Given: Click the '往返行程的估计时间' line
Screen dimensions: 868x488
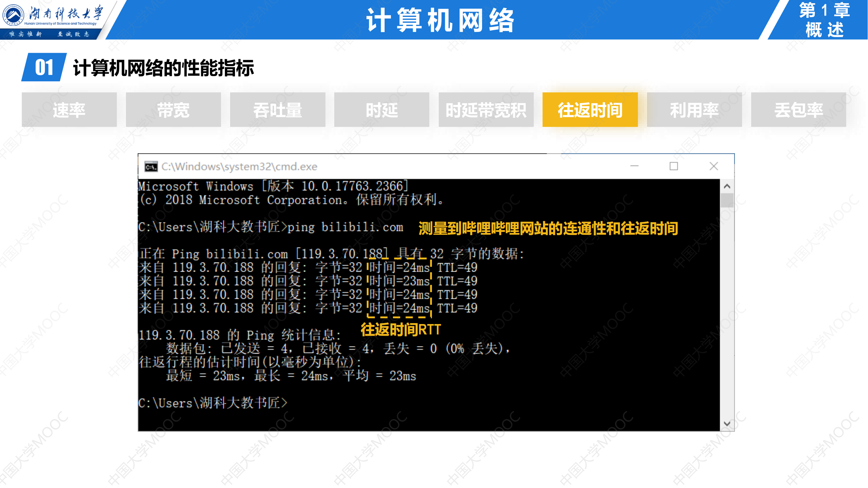Looking at the screenshot, I should coord(250,362).
